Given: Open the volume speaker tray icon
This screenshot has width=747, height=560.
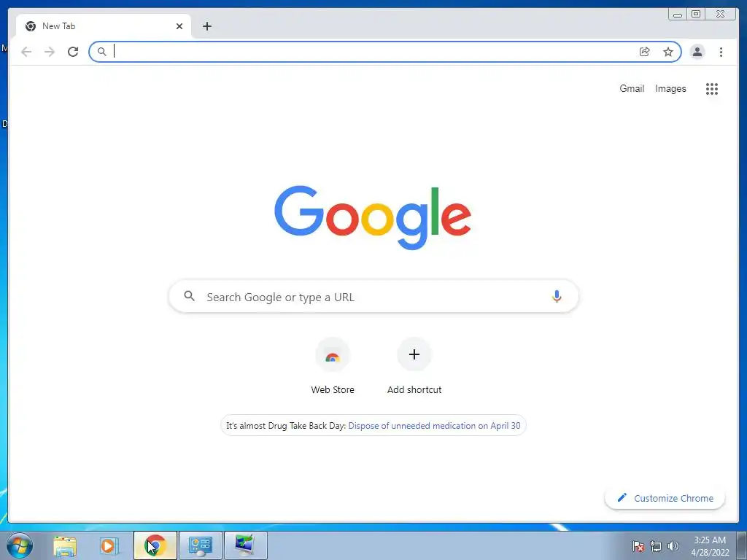Looking at the screenshot, I should click(x=673, y=546).
